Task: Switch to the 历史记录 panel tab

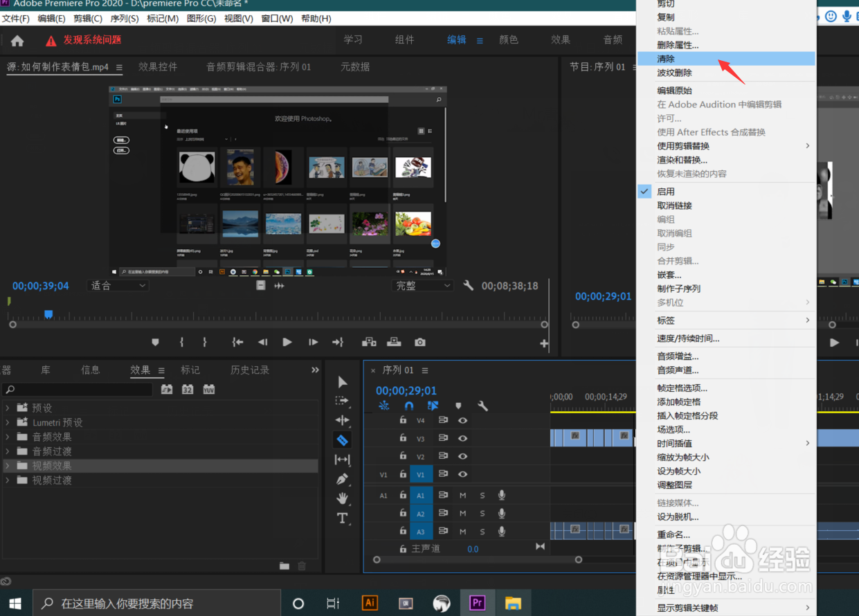Action: (x=250, y=370)
